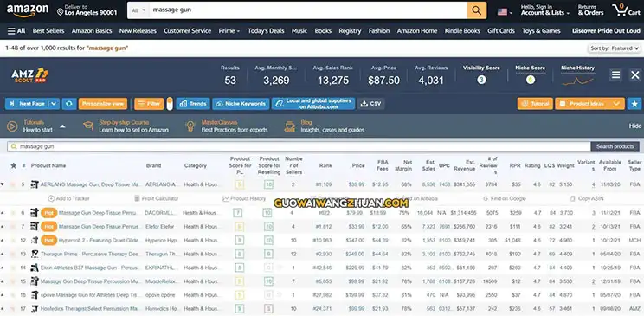Click the AMZScout PRO logo
This screenshot has width=644, height=316.
(x=29, y=75)
